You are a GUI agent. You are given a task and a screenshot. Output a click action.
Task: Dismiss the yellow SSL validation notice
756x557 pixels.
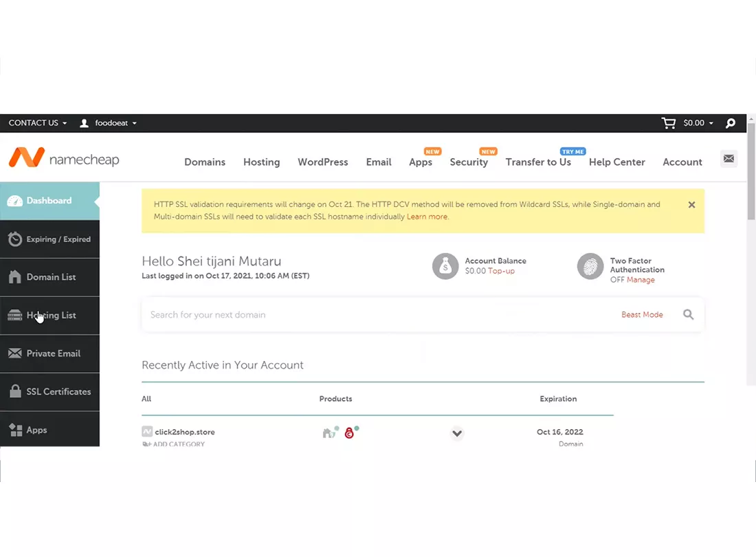[691, 204]
